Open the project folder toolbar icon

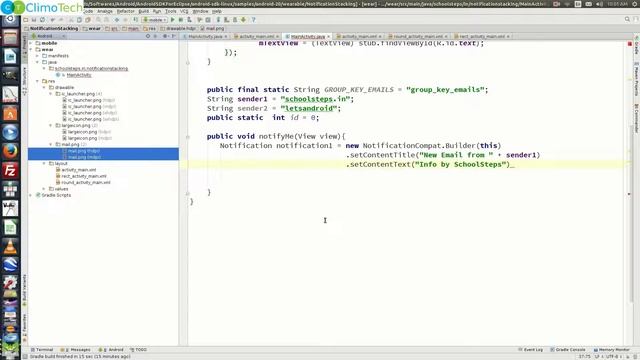(x=26, y=20)
